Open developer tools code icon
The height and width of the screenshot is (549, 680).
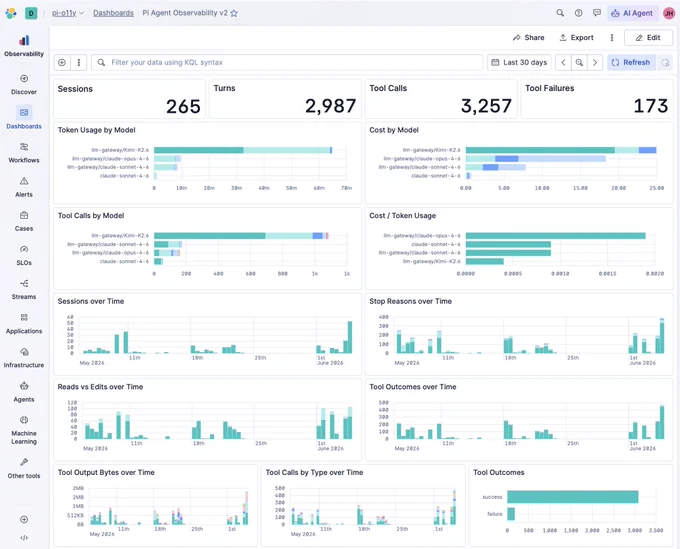(x=24, y=538)
